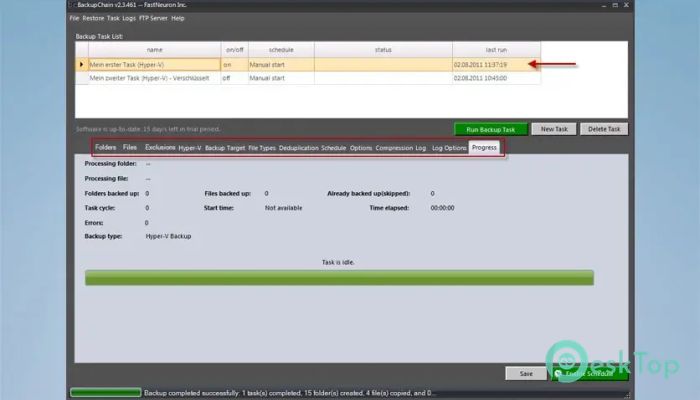Maximize the BackupChain window

click(x=615, y=5)
